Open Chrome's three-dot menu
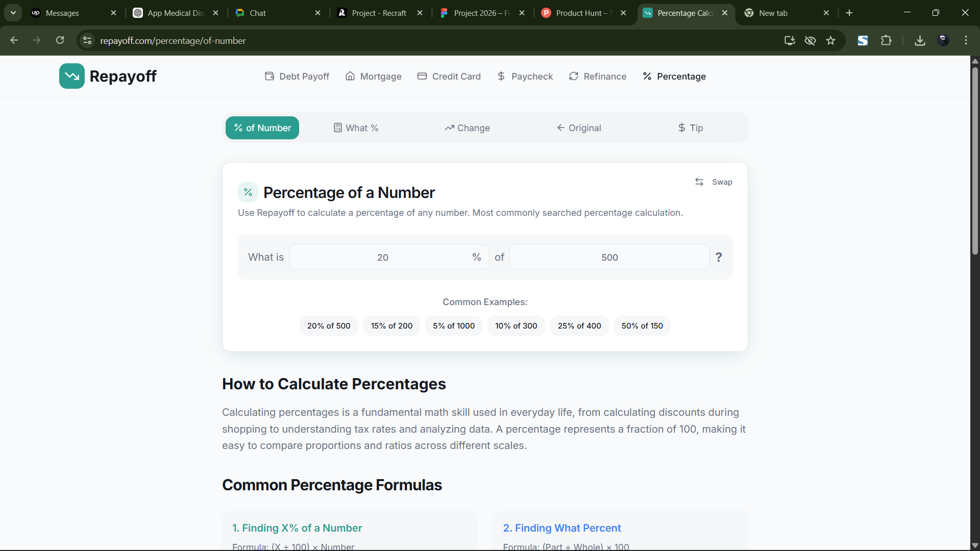The image size is (980, 551). pos(966,40)
